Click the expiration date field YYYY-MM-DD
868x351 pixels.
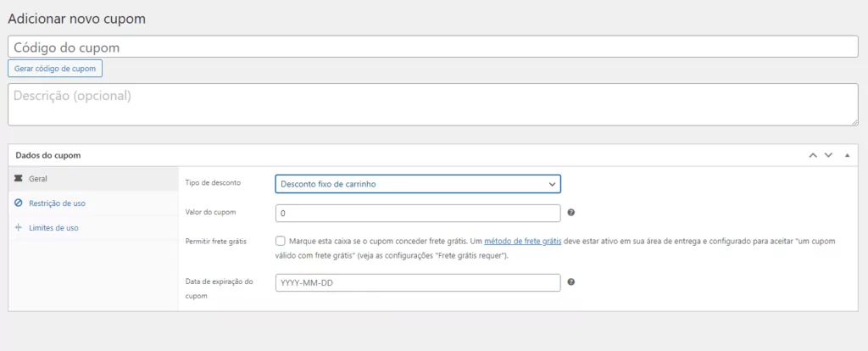[x=418, y=283]
